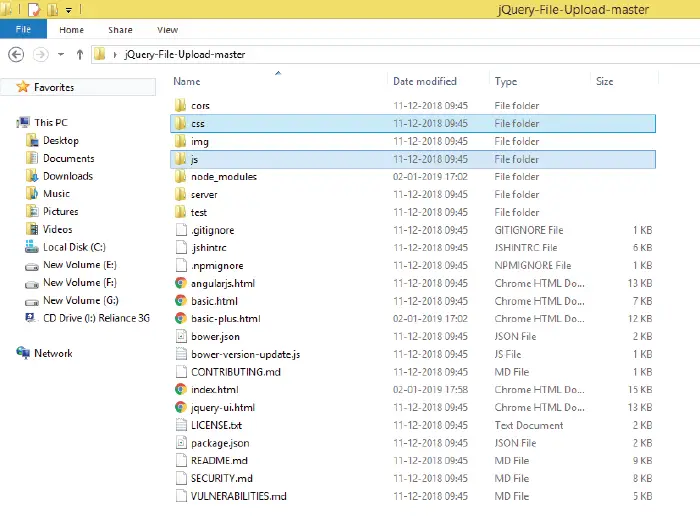The image size is (700, 516).
Task: Select the bower-version-update.js file icon
Action: click(x=181, y=354)
